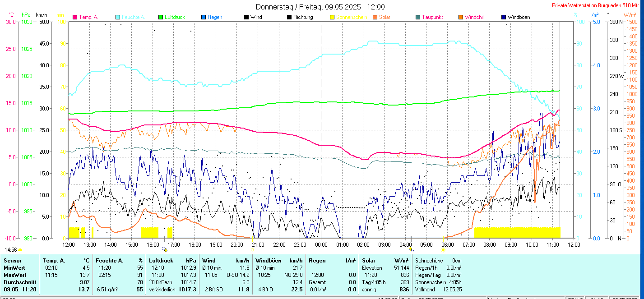The height and width of the screenshot is (299, 644).
Task: Click the 'Windchill' legend label
Action: tap(475, 17)
